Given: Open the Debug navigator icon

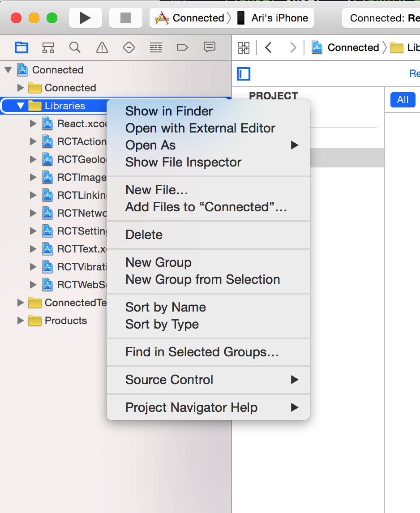Looking at the screenshot, I should pos(156,48).
